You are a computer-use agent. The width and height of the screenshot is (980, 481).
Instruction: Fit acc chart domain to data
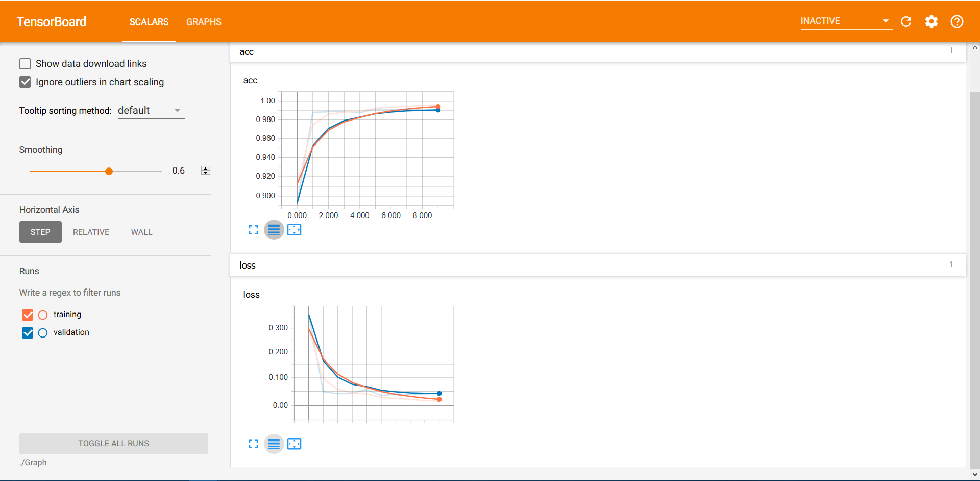[x=295, y=230]
